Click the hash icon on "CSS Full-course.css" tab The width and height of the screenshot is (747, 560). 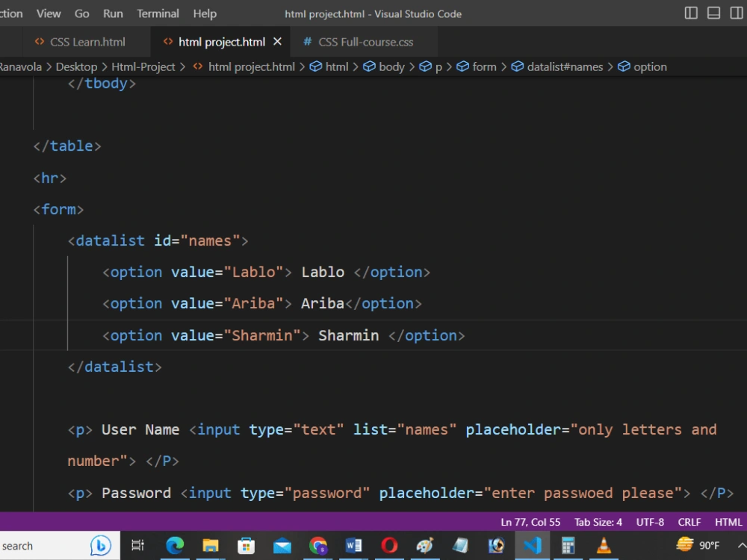click(x=307, y=42)
